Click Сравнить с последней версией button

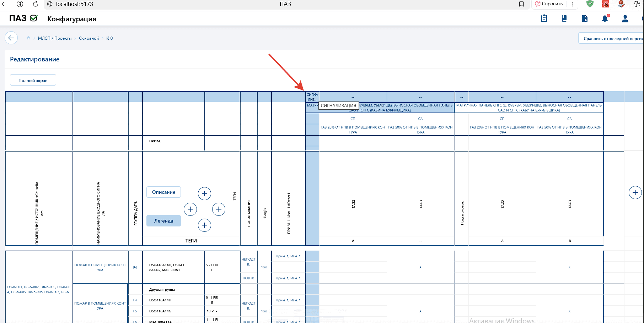pyautogui.click(x=611, y=38)
